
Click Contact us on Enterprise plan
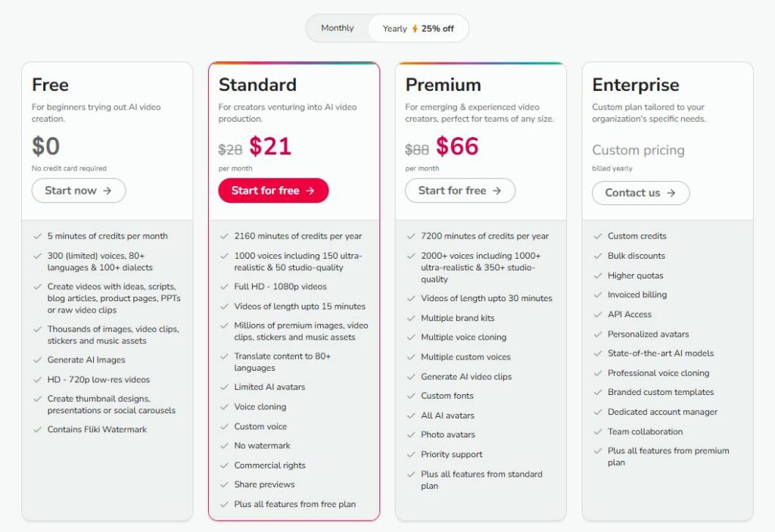pyautogui.click(x=640, y=193)
